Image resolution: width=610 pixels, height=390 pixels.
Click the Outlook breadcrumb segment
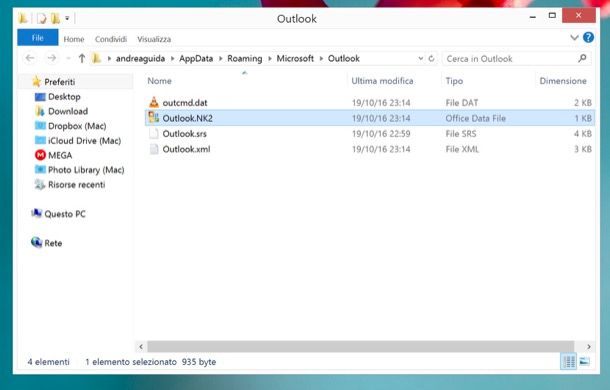344,58
